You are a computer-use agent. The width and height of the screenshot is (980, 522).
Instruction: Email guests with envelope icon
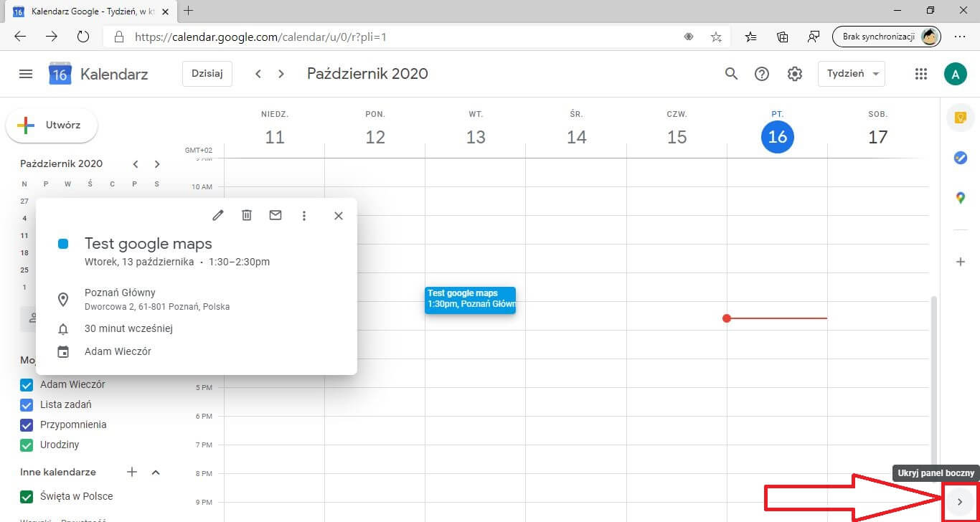pyautogui.click(x=275, y=215)
